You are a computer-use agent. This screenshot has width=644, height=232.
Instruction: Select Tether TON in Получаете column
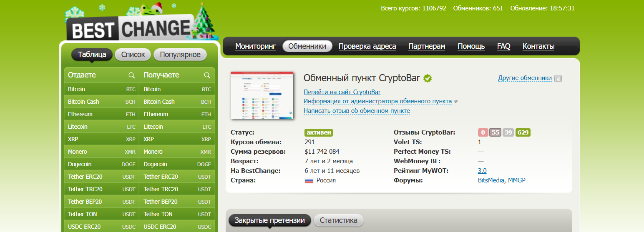pyautogui.click(x=177, y=214)
